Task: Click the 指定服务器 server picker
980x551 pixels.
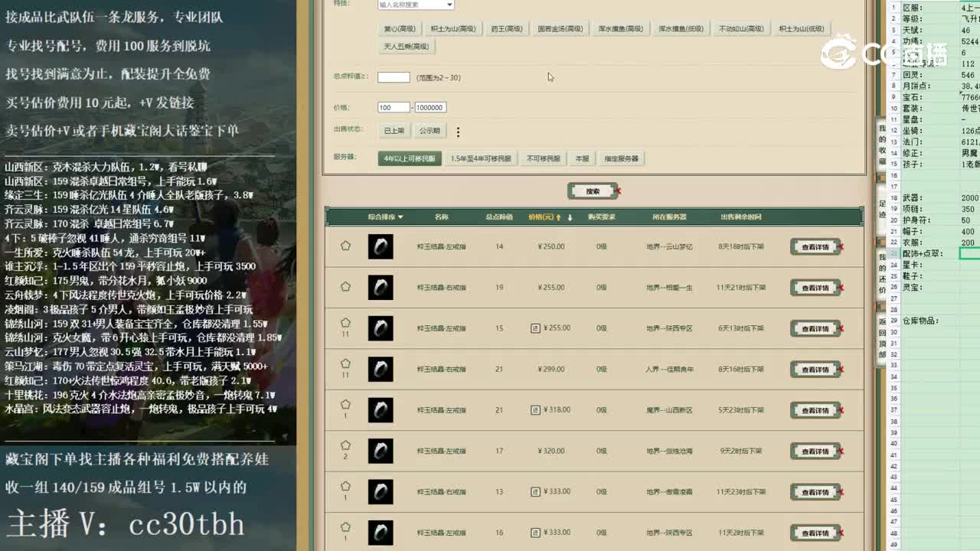Action: point(622,159)
